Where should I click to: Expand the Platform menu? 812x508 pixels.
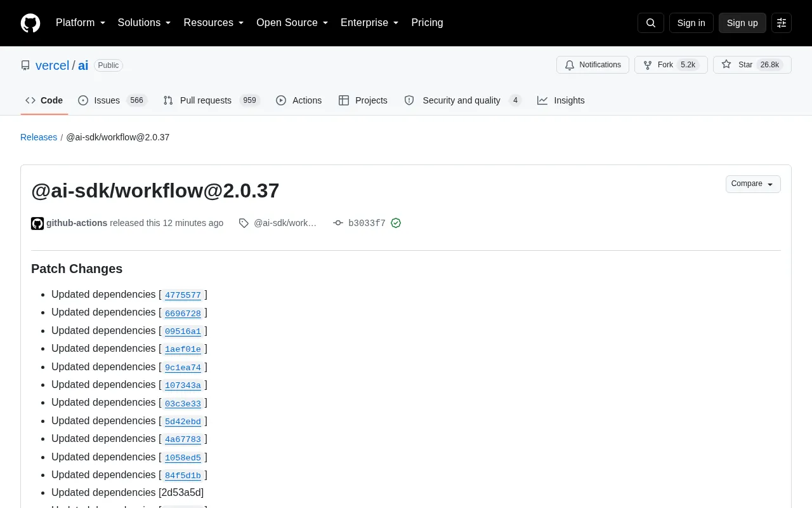pyautogui.click(x=81, y=23)
